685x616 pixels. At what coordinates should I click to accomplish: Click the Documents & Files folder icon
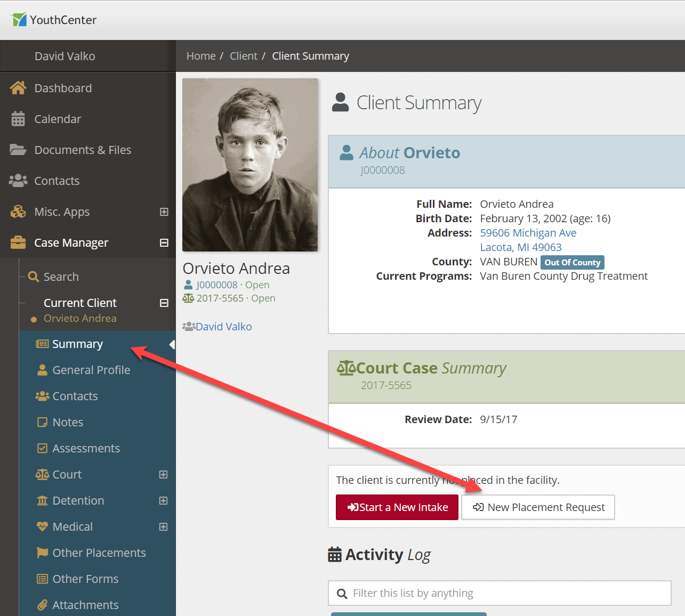click(x=18, y=150)
